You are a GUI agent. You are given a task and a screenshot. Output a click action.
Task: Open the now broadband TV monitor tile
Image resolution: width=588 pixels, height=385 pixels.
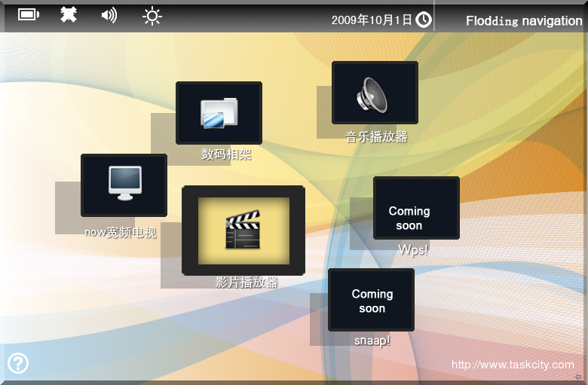[124, 185]
